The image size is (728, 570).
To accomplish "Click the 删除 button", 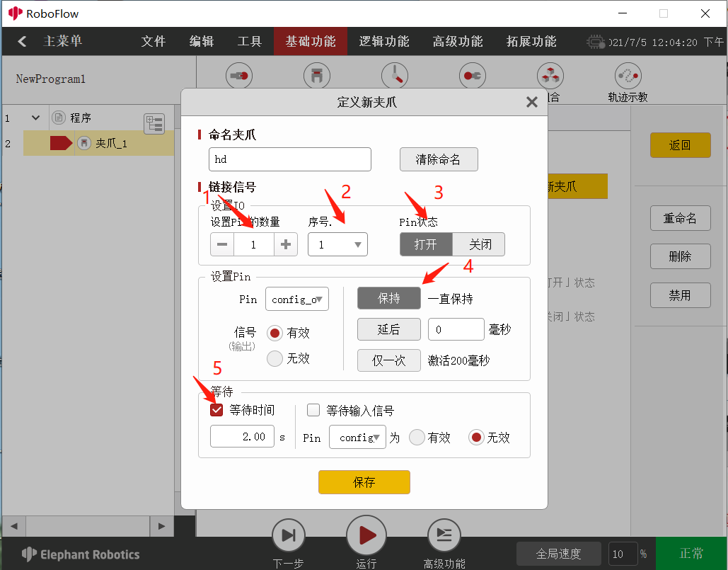I will 680,256.
